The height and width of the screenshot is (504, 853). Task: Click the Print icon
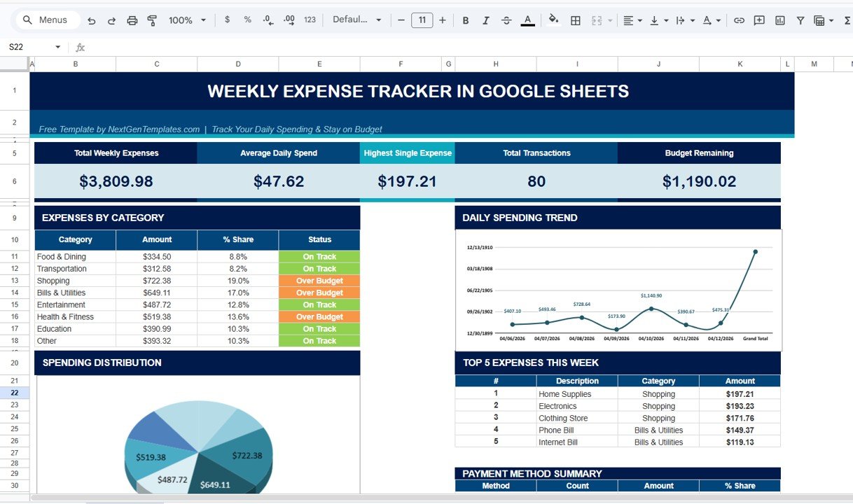(x=132, y=20)
